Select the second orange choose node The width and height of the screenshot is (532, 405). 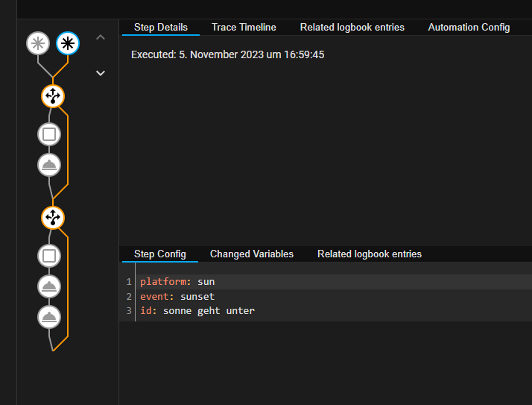pos(53,218)
